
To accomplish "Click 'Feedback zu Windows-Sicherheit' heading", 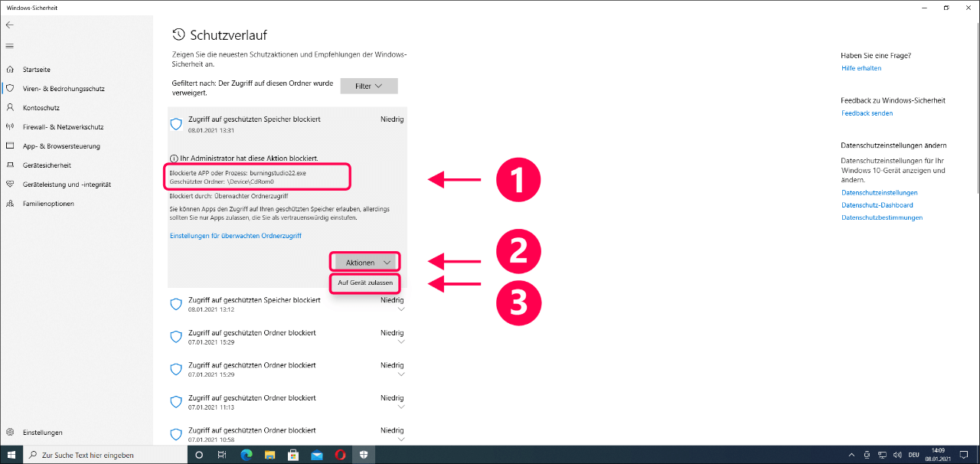I will click(893, 100).
